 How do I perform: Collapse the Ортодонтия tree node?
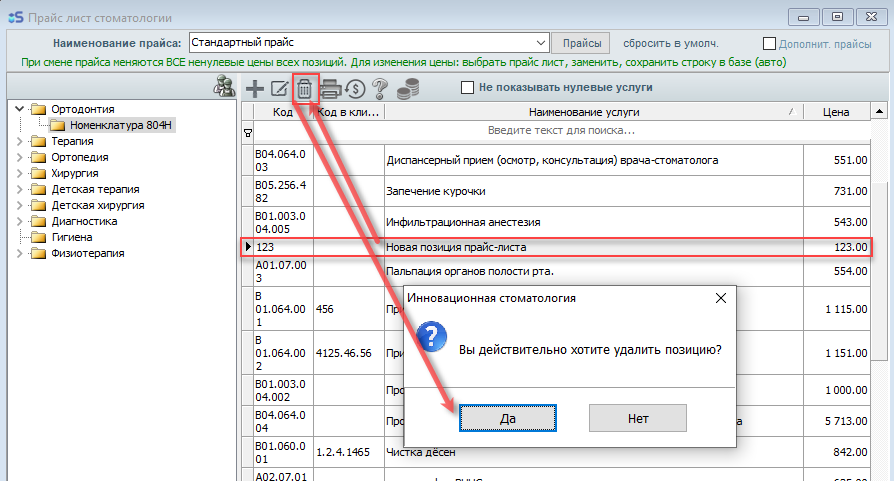tap(20, 109)
